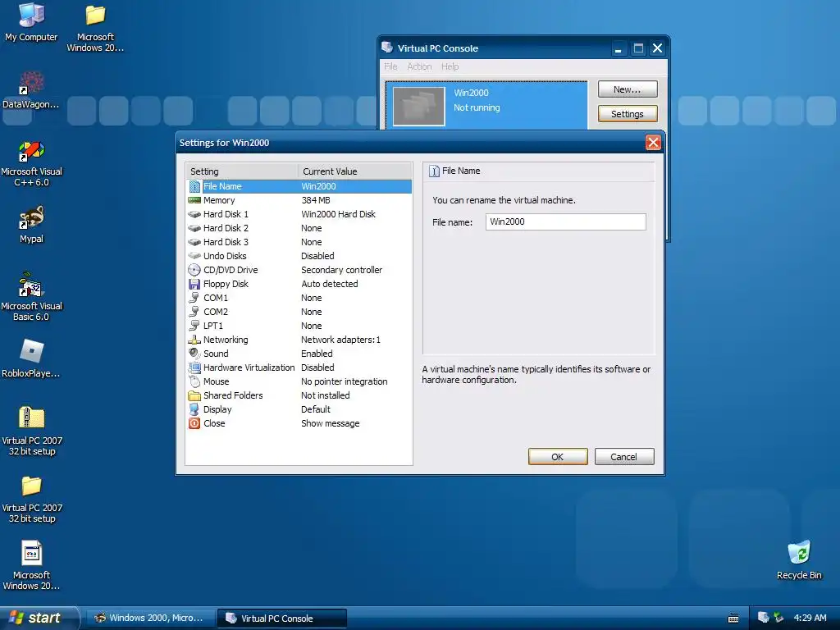Click the Display monitor icon
Screen dimensions: 840x630
pos(194,409)
